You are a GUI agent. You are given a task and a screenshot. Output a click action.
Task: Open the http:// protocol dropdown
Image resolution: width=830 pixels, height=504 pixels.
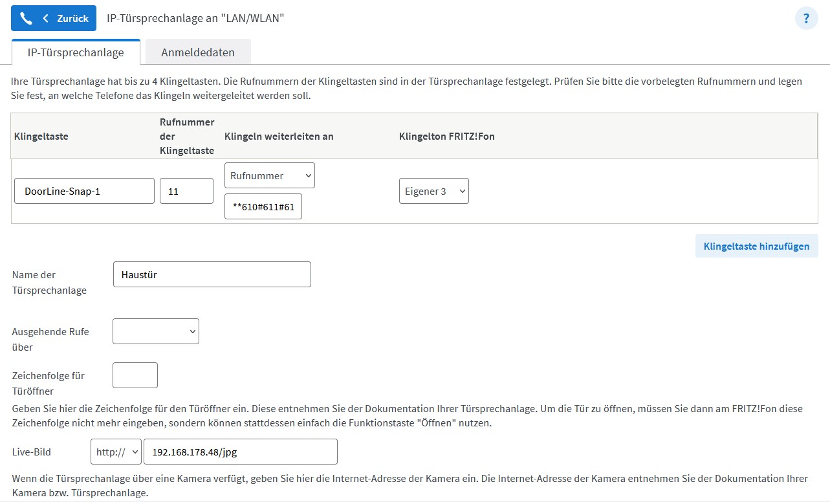tap(116, 452)
